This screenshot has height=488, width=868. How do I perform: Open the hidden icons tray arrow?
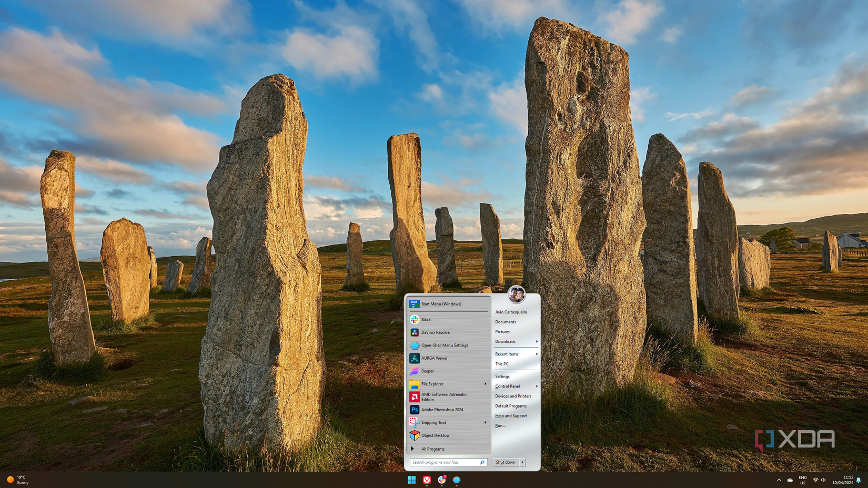coord(779,480)
